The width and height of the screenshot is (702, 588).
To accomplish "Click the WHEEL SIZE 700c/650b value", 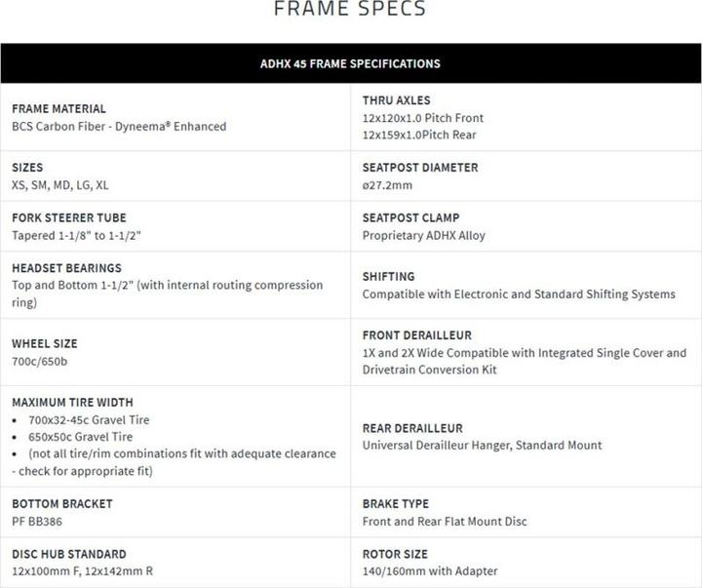I will (x=40, y=362).
